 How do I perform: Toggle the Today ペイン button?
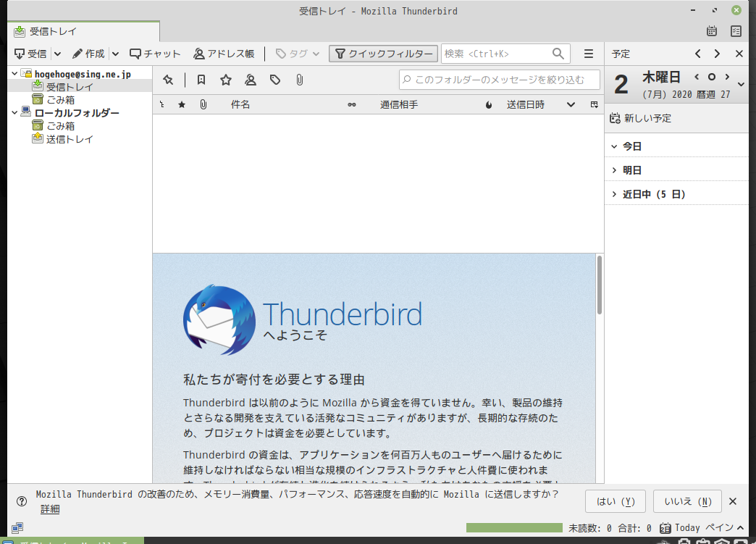point(702,527)
